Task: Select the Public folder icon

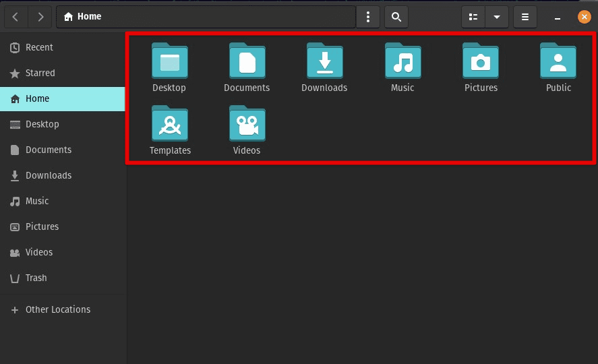Action: (558, 61)
